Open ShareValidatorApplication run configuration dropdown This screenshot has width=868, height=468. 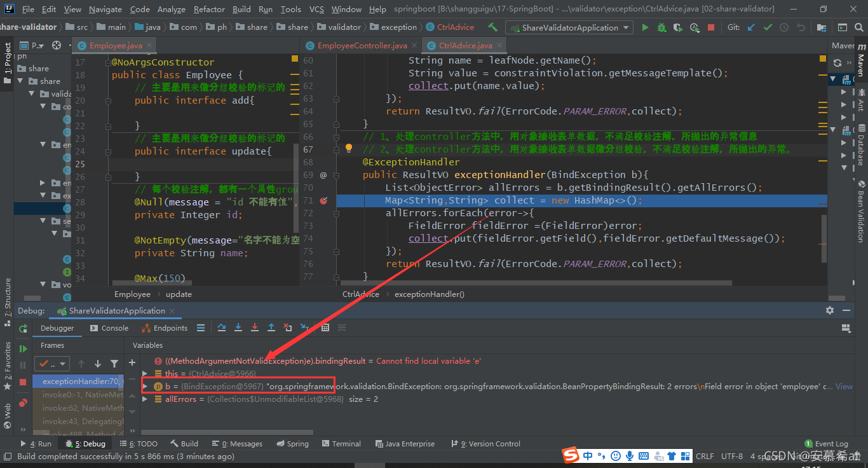tap(569, 27)
